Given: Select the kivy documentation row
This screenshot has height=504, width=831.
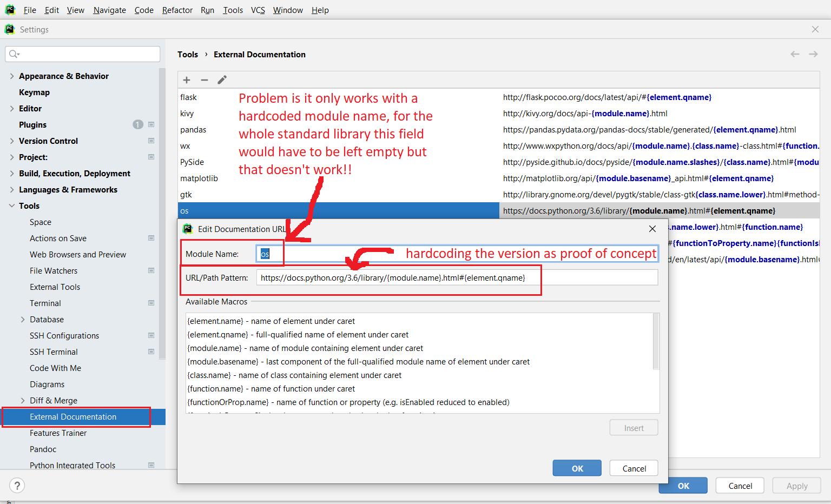Looking at the screenshot, I should pos(499,114).
